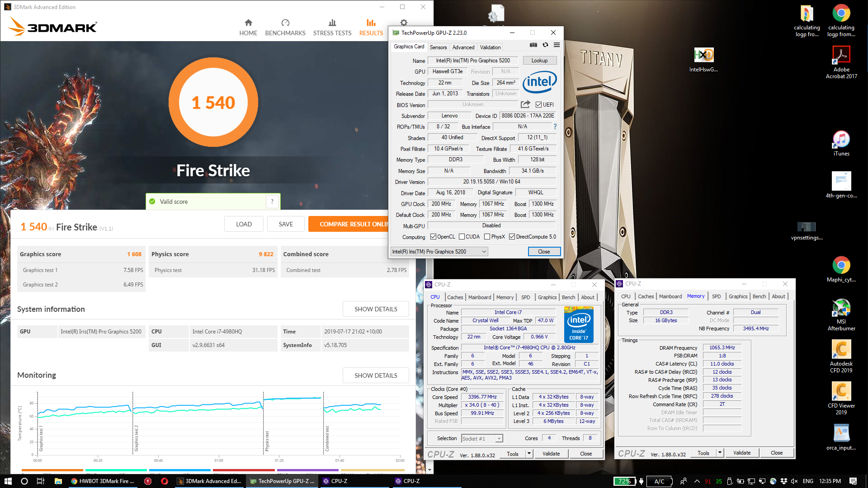Open the 3DMark Benchmarks section
This screenshot has height=488, width=868.
(x=285, y=28)
